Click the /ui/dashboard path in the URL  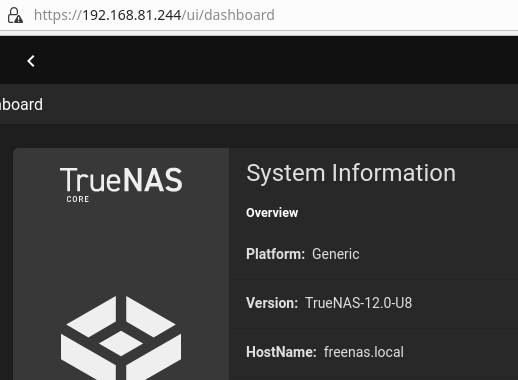tap(228, 15)
